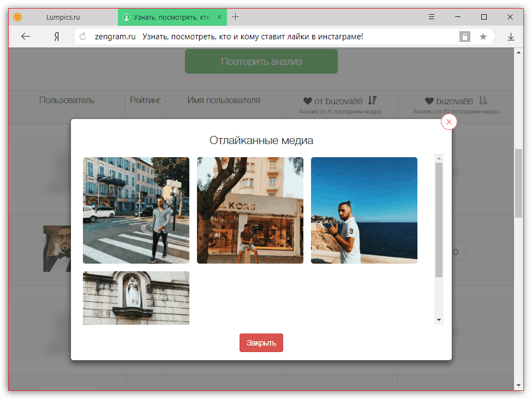
Task: Open the browser hamburger menu
Action: pyautogui.click(x=432, y=16)
